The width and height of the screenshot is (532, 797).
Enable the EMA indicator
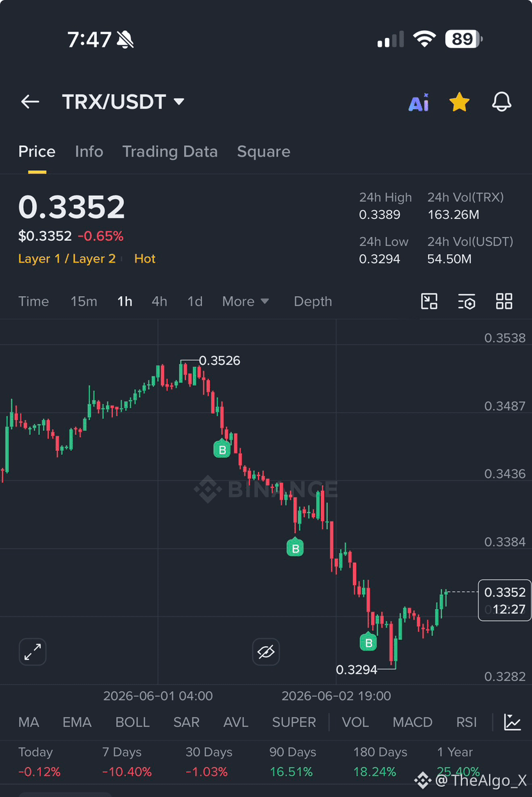(77, 723)
